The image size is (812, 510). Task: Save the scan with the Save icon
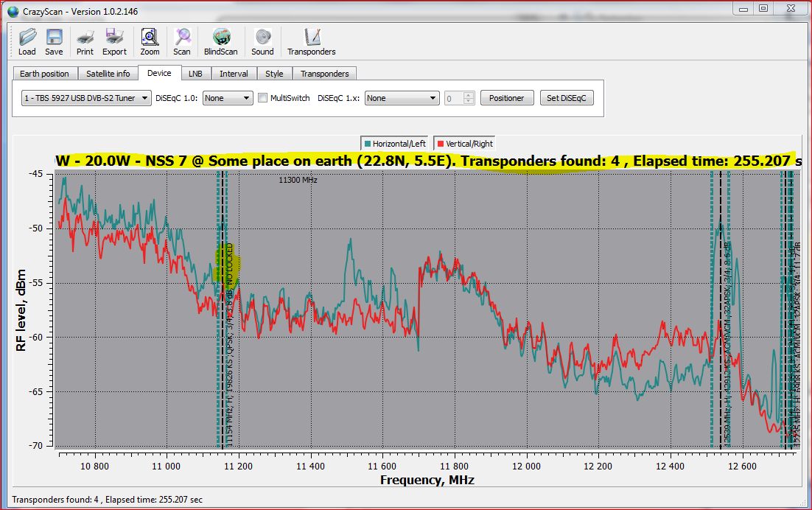coord(54,42)
